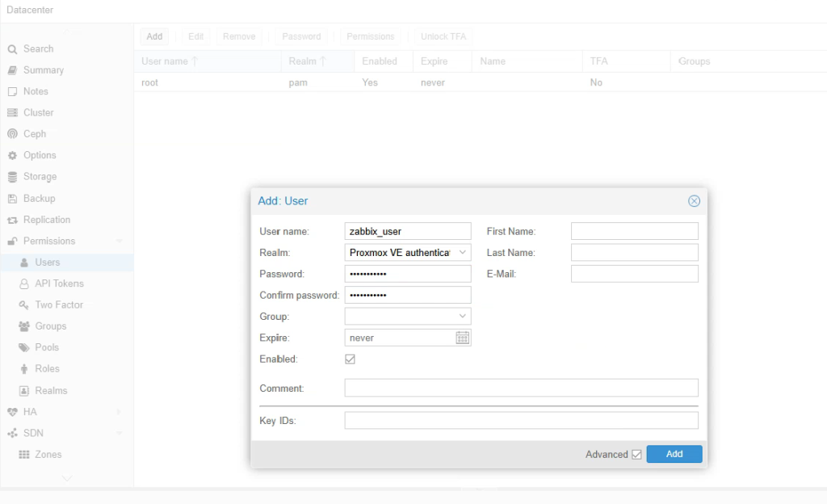Click the Add button in users toolbar
The width and height of the screenshot is (827, 504).
click(x=154, y=36)
